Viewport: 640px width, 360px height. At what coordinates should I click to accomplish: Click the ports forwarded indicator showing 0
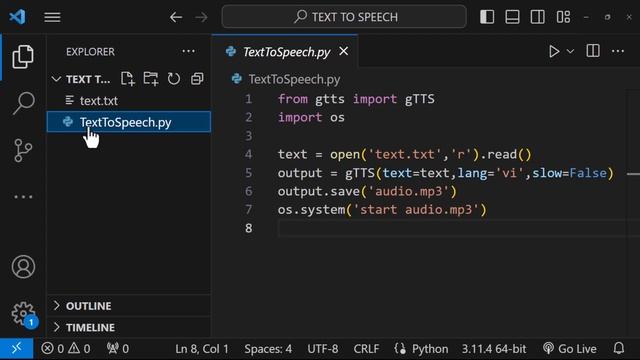pos(118,349)
